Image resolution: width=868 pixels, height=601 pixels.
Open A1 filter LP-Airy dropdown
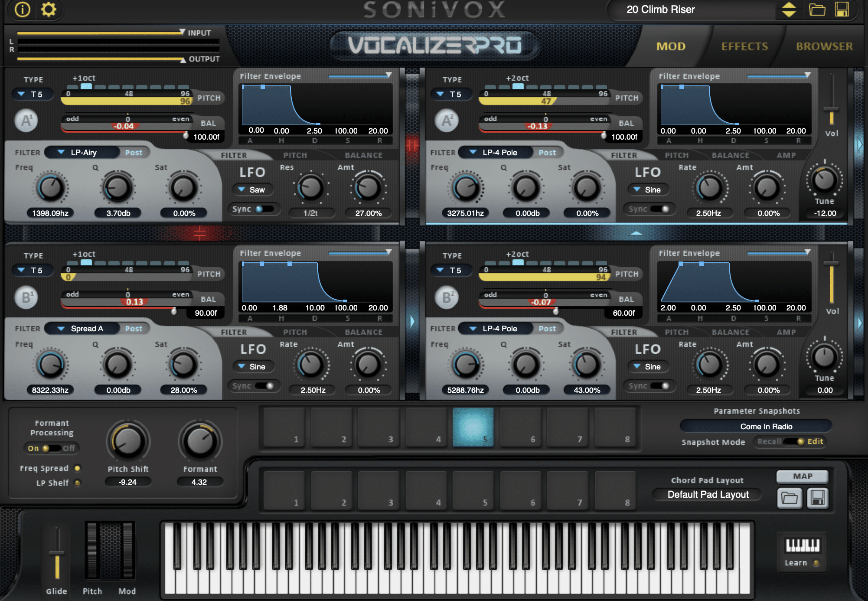(82, 153)
